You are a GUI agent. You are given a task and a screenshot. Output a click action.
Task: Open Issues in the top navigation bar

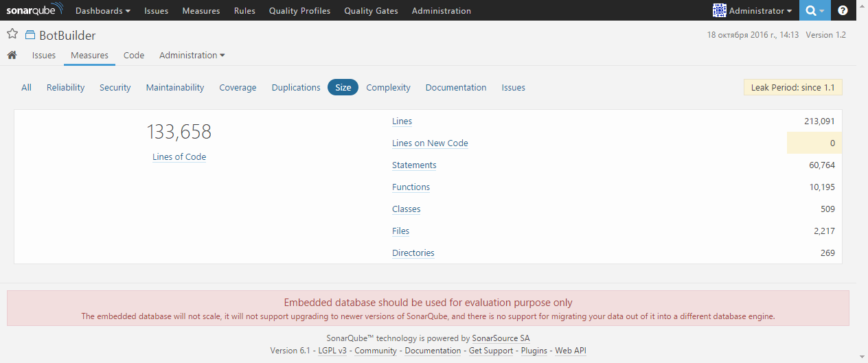tap(156, 11)
